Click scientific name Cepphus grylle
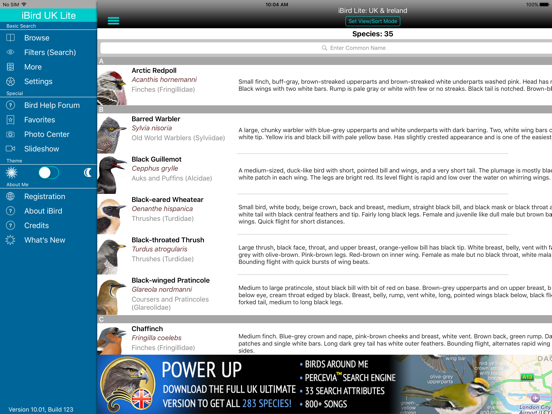552x414 pixels. tap(155, 168)
